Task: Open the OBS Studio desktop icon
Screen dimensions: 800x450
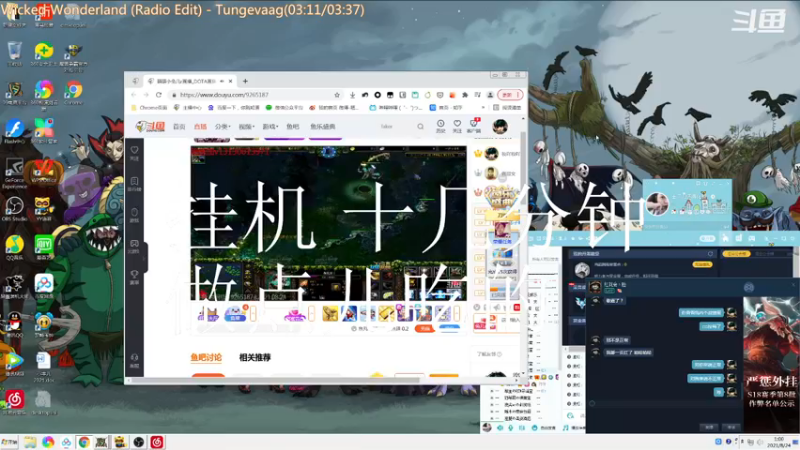Action: (14, 209)
